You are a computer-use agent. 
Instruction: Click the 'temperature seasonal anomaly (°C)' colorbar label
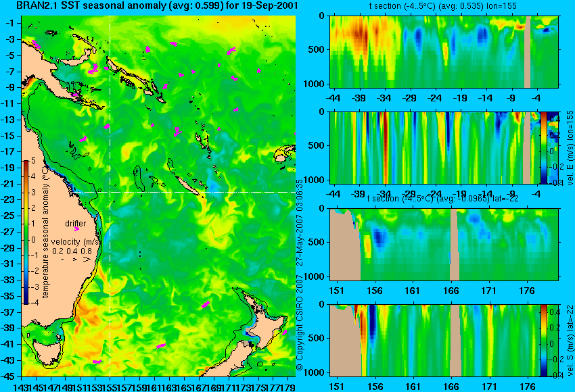click(45, 232)
